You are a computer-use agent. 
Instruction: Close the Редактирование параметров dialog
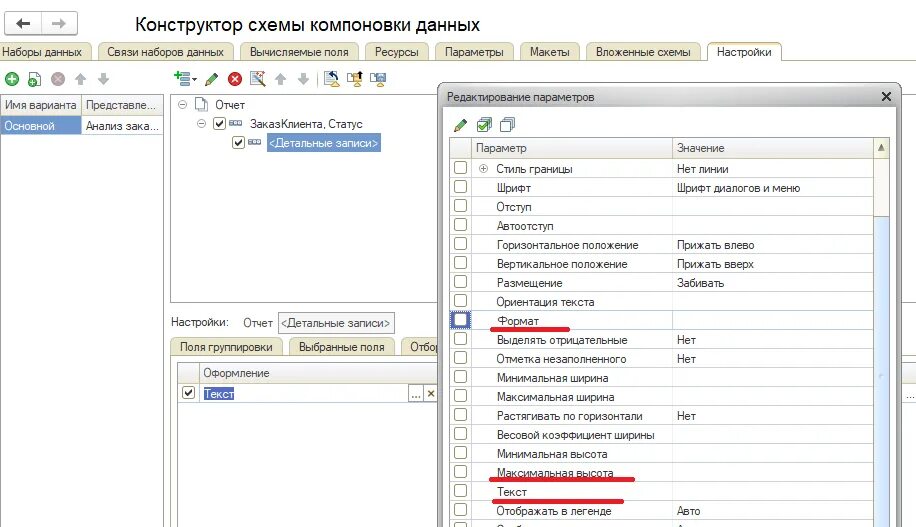pyautogui.click(x=886, y=96)
